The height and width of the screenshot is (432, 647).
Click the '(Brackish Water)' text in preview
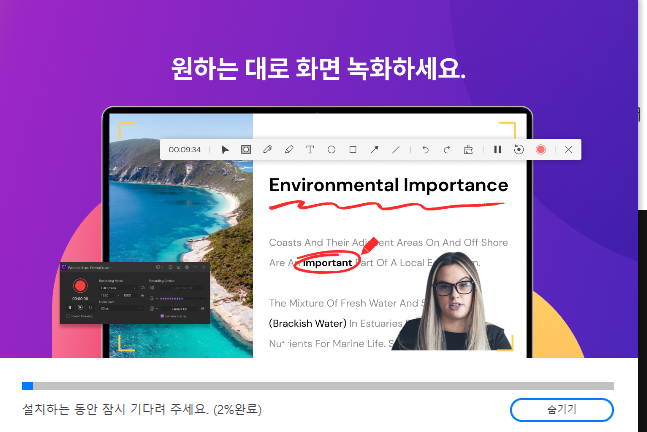(307, 323)
